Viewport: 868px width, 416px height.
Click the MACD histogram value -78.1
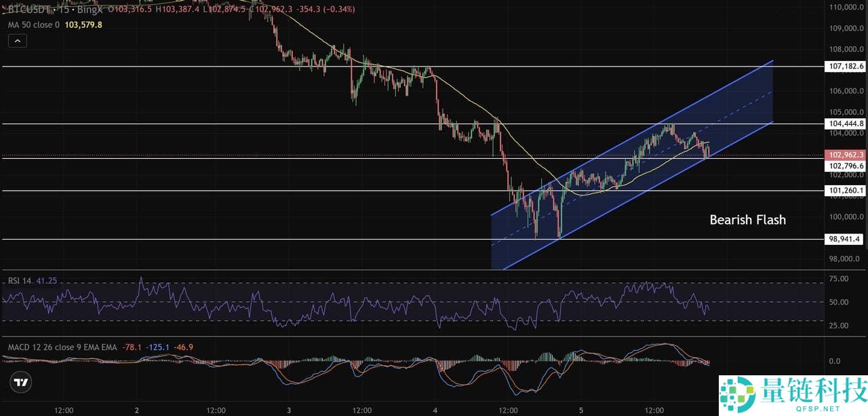coord(132,347)
